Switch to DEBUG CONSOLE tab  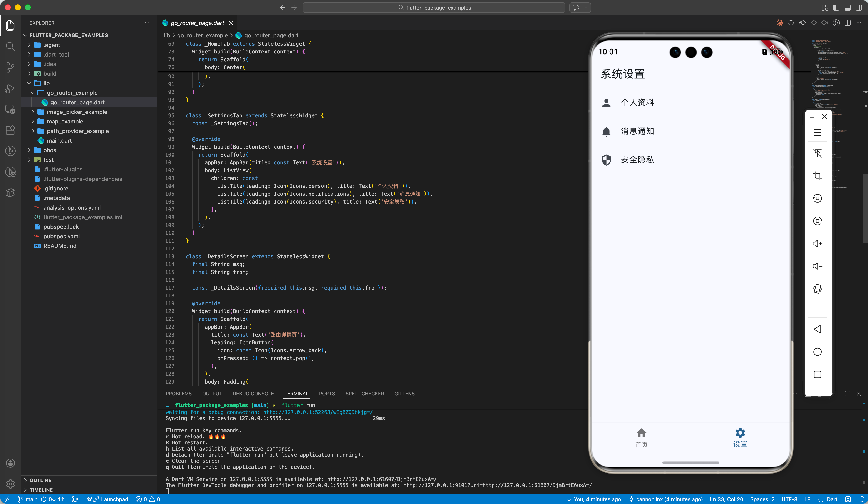[x=253, y=394]
